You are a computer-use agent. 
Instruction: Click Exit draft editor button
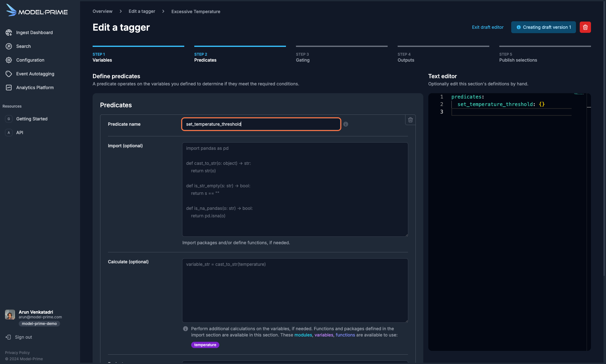[x=487, y=27]
